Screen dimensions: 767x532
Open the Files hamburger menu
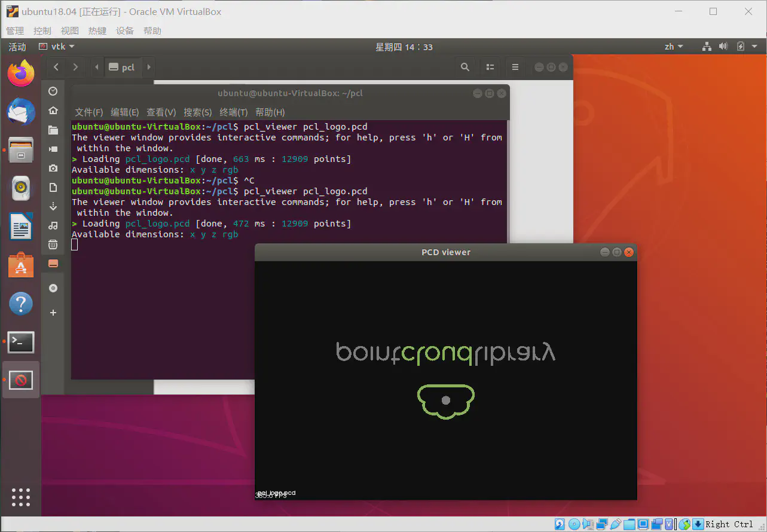515,67
